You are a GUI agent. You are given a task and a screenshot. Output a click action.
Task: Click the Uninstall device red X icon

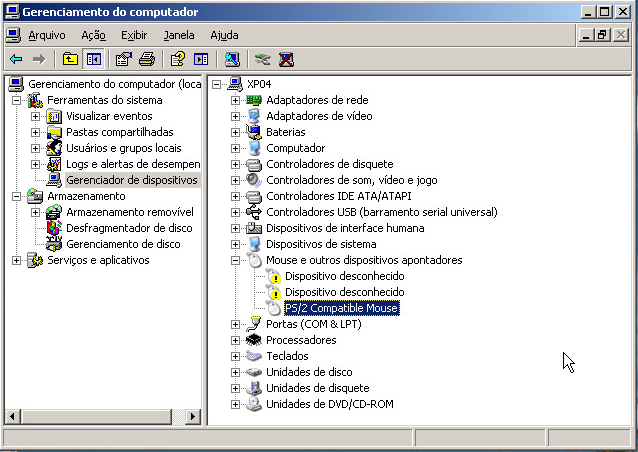tap(286, 59)
